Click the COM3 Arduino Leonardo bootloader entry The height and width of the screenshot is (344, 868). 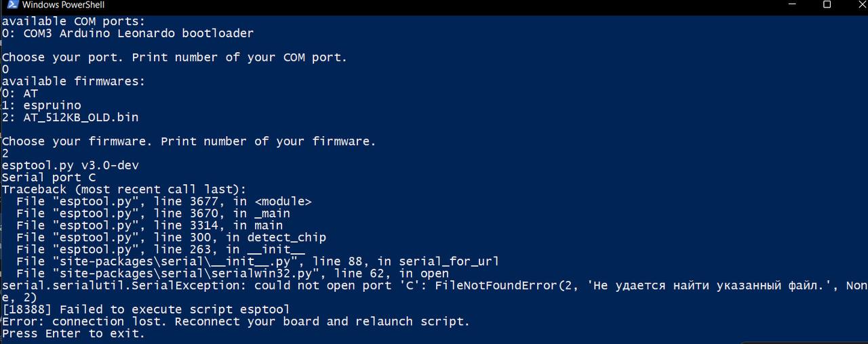(127, 33)
